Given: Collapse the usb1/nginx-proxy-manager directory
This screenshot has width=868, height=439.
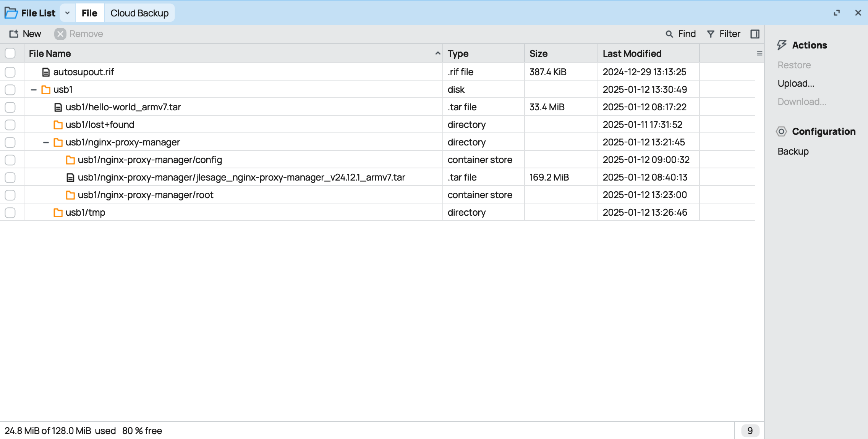Looking at the screenshot, I should click(x=46, y=142).
